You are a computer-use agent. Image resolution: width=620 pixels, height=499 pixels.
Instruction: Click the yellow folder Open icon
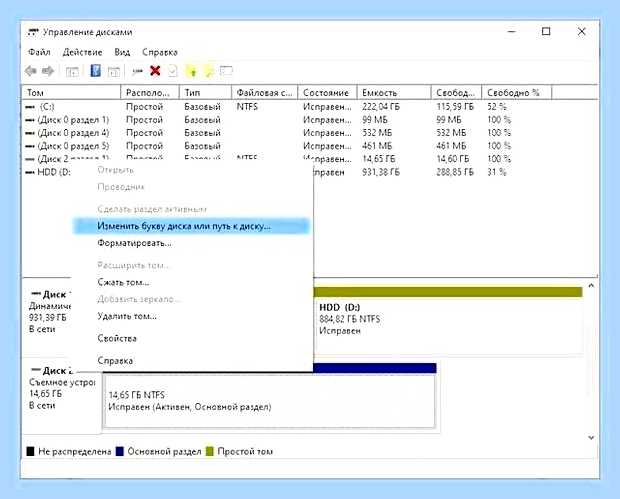(x=192, y=71)
